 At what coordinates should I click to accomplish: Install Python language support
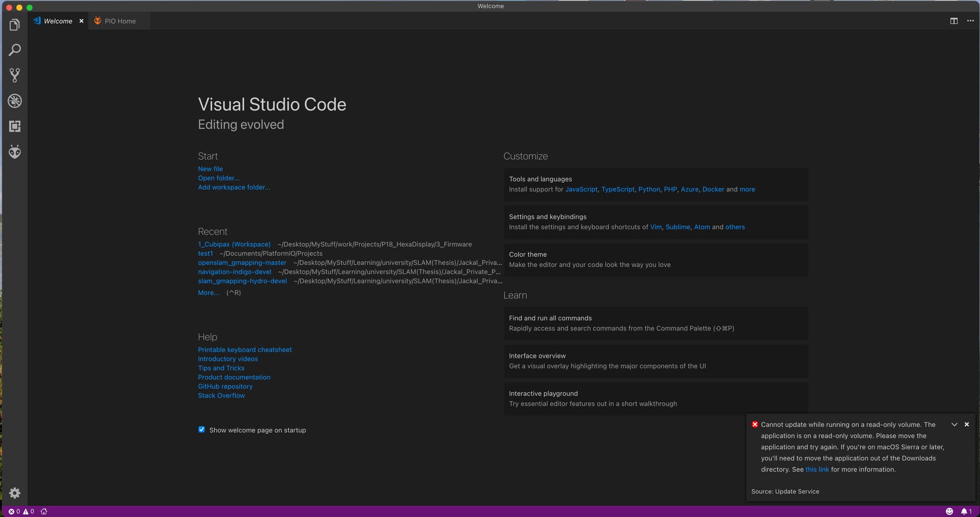point(649,189)
